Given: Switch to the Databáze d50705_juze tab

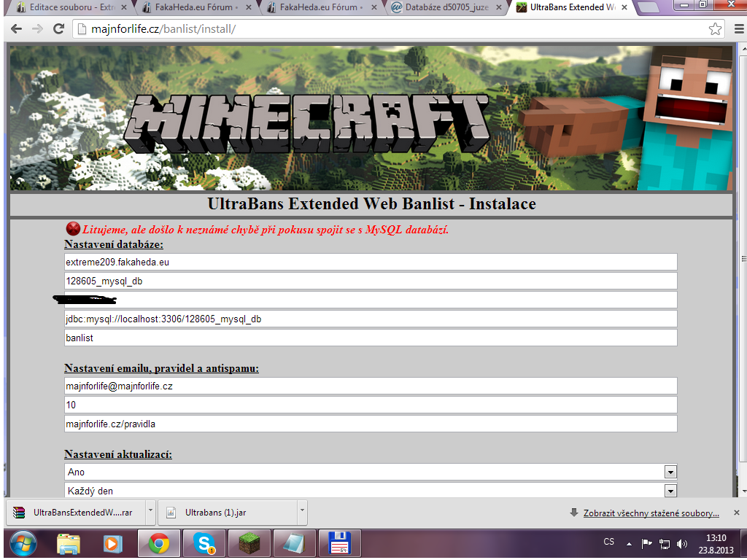Looking at the screenshot, I should (x=447, y=7).
